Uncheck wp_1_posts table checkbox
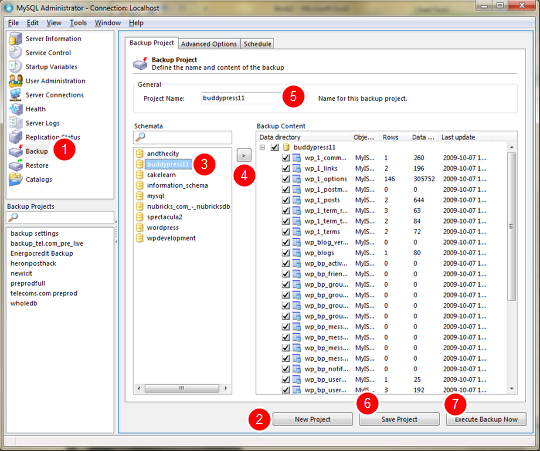This screenshot has width=540, height=451. pos(286,200)
